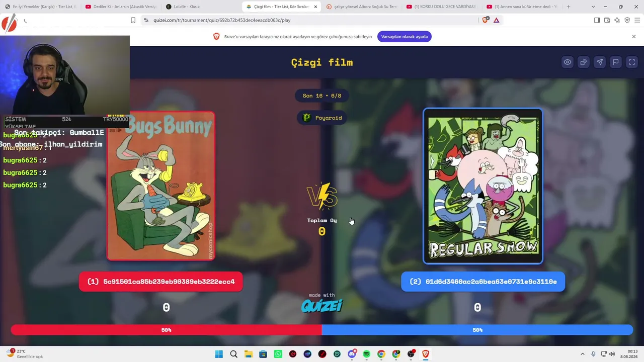Open File Explorer from taskbar
This screenshot has height=362, width=644.
click(x=249, y=354)
